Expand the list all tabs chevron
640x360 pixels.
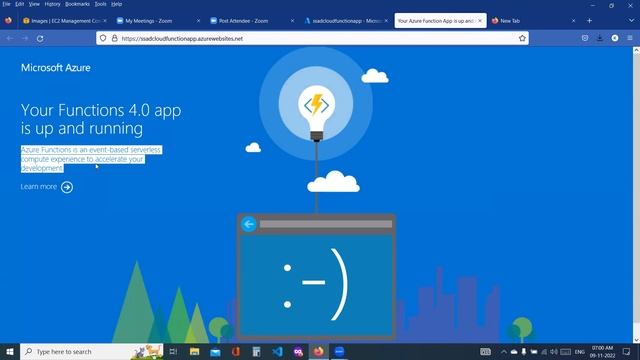631,20
